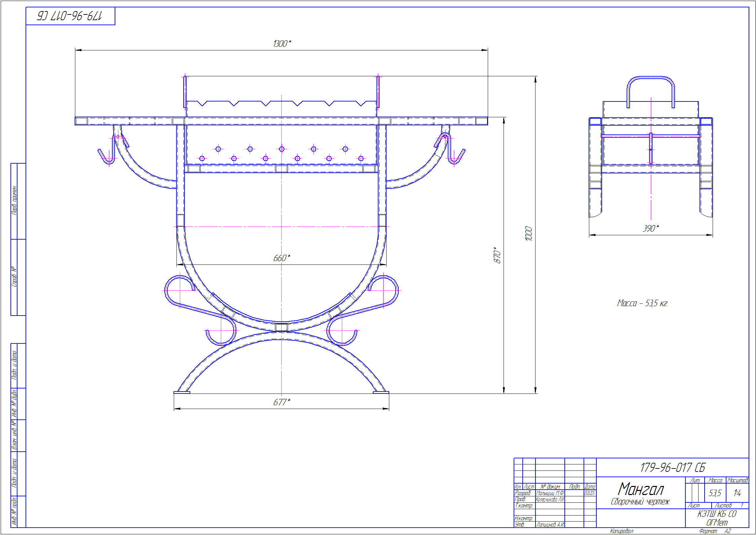Select the Формат А2 label

(715, 531)
